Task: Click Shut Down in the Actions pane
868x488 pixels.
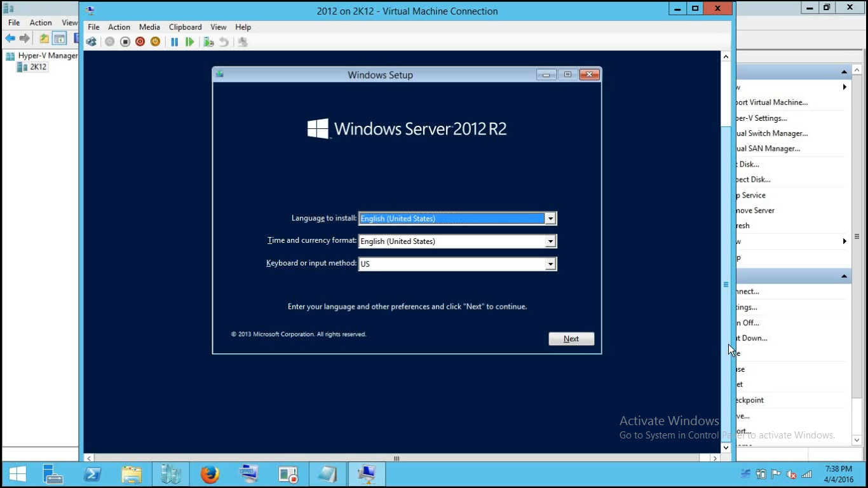Action: (x=752, y=338)
